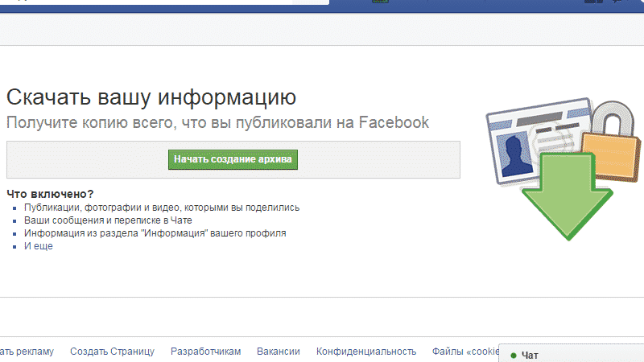Click the green "Начать создание архива" button
Image resolution: width=644 pixels, height=362 pixels.
(x=233, y=159)
